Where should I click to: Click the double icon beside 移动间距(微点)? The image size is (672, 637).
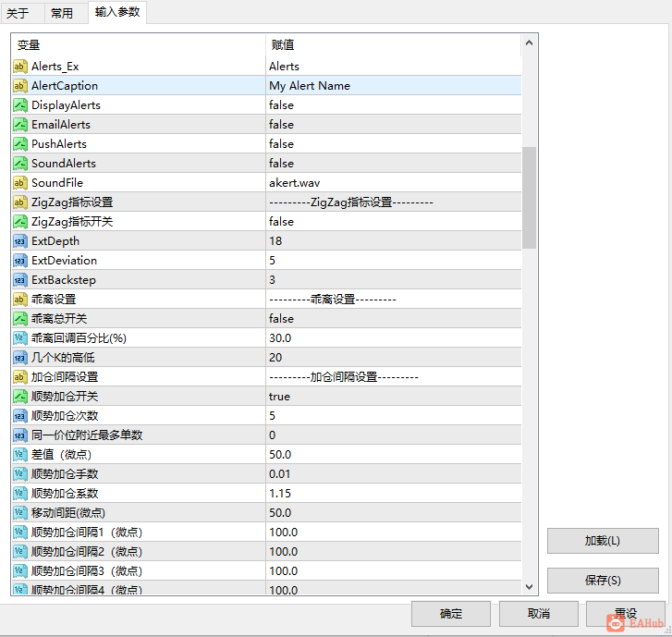[x=20, y=513]
